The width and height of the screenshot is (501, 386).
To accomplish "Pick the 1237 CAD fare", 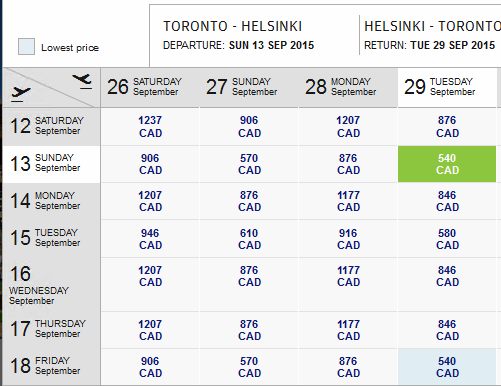I will (x=150, y=126).
